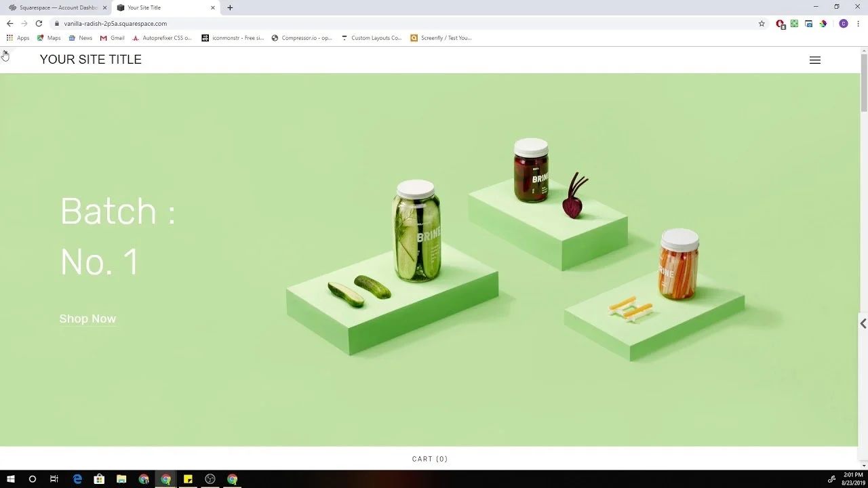868x488 pixels.
Task: Open Microsoft Store from taskbar
Action: (99, 479)
